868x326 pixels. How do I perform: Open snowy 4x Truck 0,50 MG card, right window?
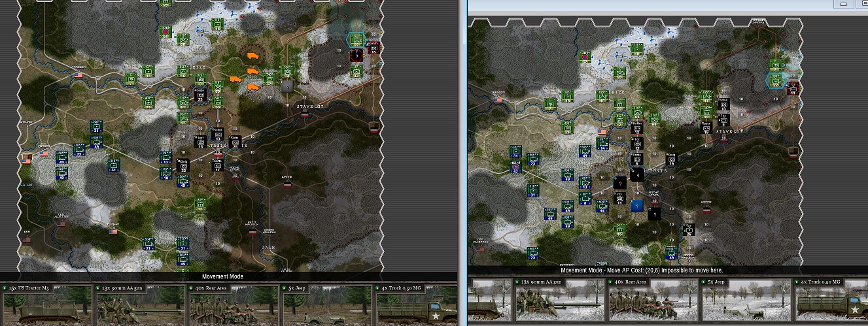click(831, 300)
